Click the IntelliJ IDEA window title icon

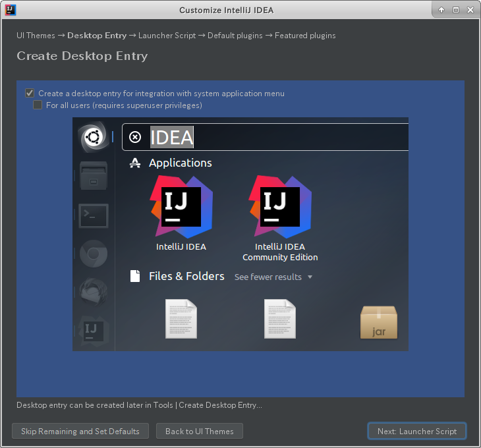pyautogui.click(x=11, y=10)
